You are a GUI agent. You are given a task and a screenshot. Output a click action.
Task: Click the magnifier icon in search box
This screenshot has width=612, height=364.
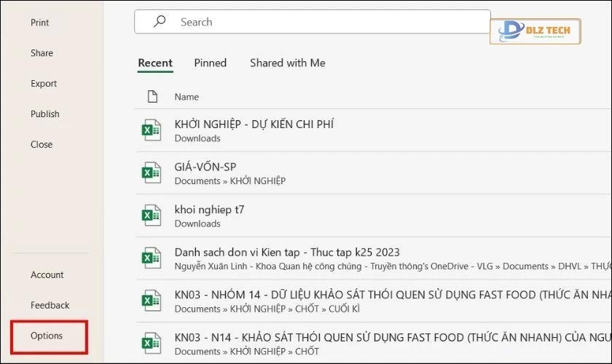[160, 22]
